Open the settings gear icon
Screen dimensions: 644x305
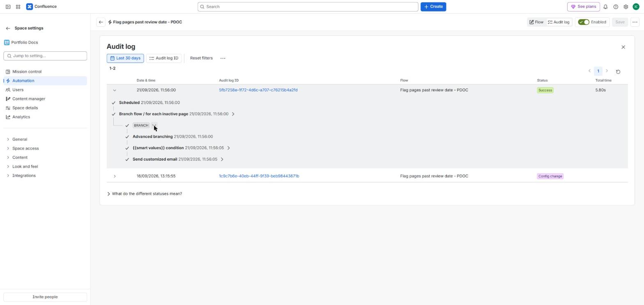pos(626,7)
